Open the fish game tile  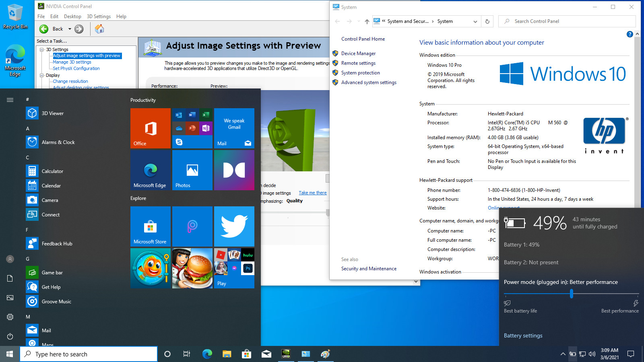[151, 268]
